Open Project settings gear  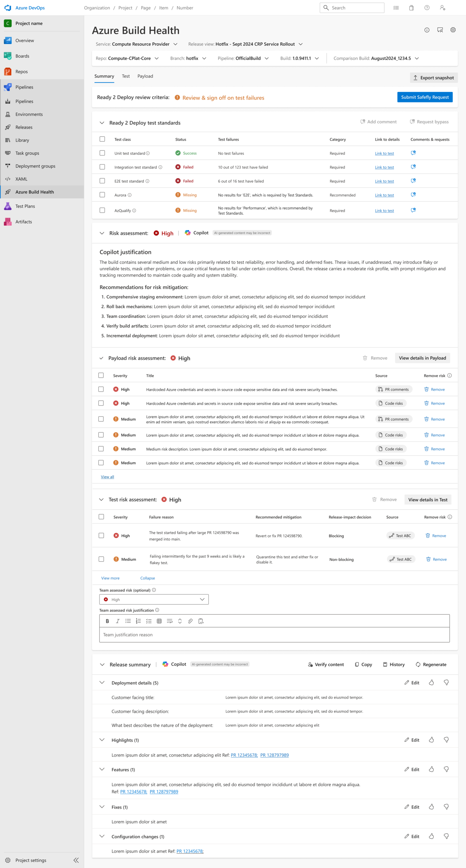[8, 860]
